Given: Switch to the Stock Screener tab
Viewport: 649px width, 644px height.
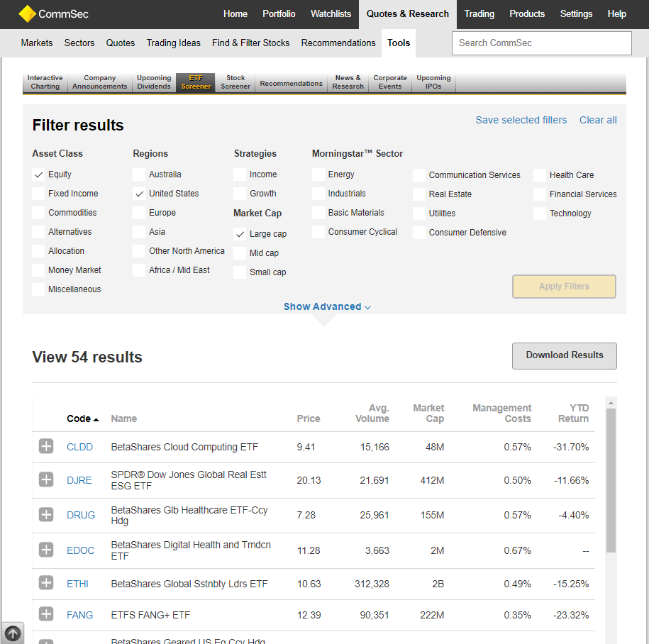Looking at the screenshot, I should pos(235,82).
